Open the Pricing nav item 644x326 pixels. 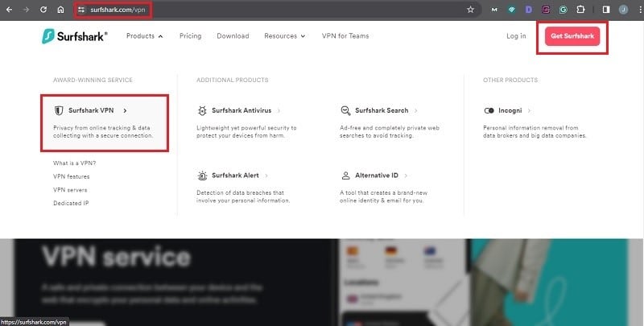pyautogui.click(x=190, y=36)
